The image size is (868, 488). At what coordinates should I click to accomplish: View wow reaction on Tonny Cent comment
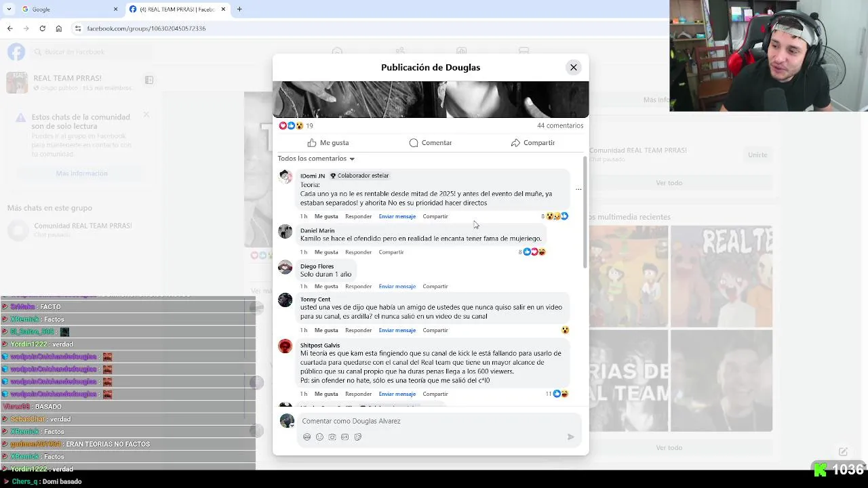click(x=565, y=330)
